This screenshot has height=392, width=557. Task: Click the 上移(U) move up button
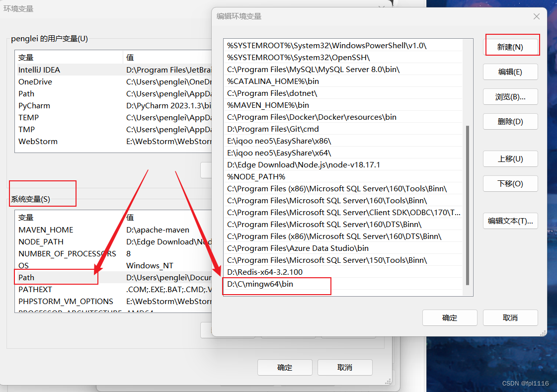(510, 158)
